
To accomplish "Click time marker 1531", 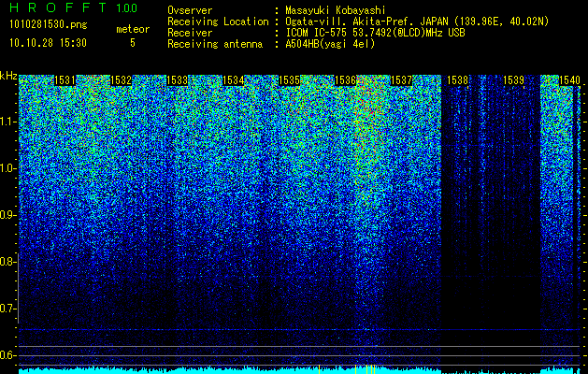I will click(65, 80).
